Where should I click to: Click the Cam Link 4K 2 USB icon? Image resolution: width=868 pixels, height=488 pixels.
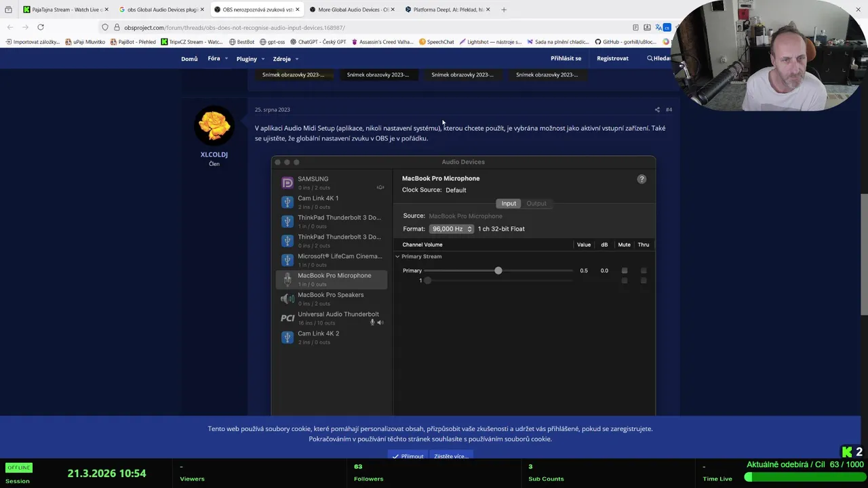pyautogui.click(x=288, y=337)
